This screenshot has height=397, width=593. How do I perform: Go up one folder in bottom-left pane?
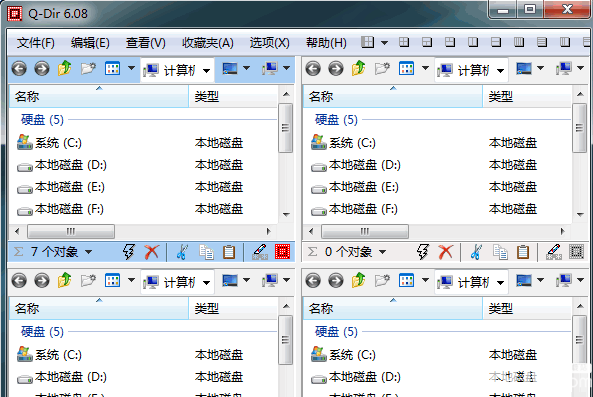pyautogui.click(x=65, y=281)
